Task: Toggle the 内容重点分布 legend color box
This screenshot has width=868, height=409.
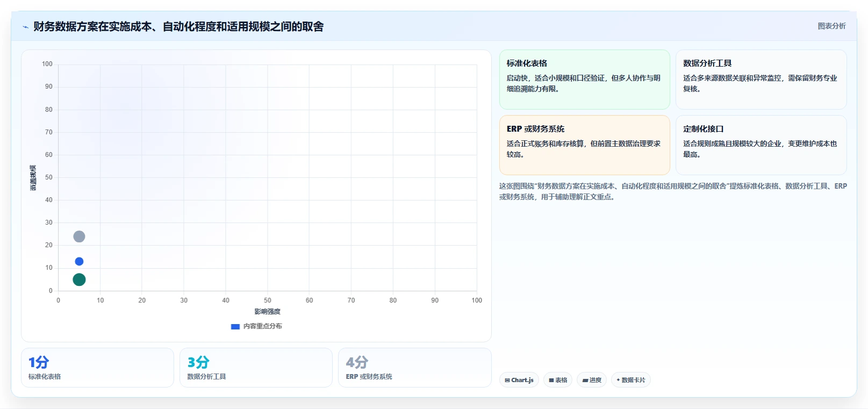Action: click(x=235, y=326)
